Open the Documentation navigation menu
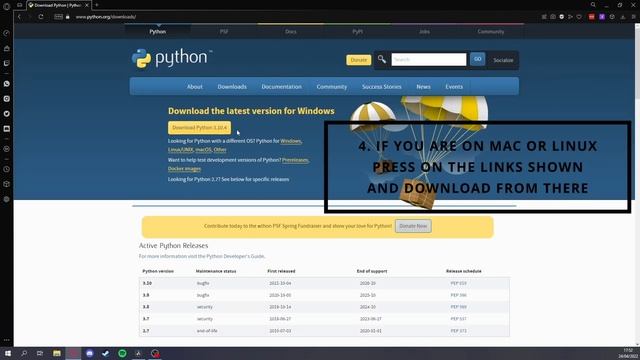This screenshot has height=360, width=640. (282, 87)
